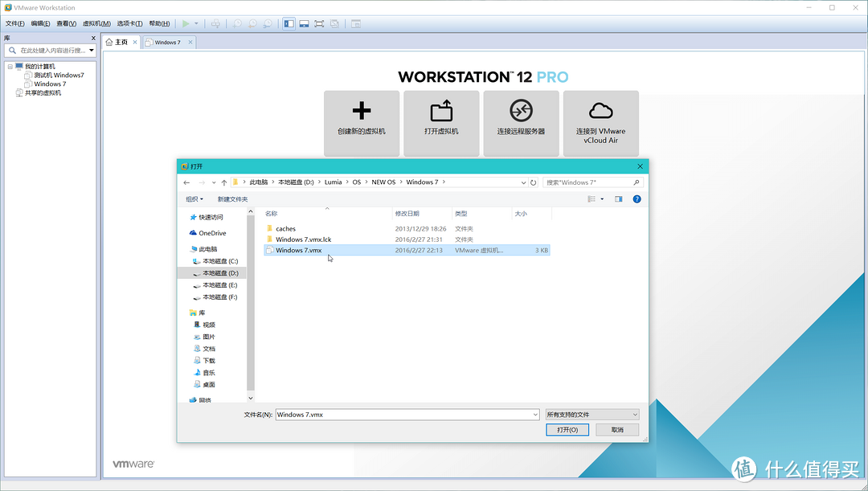The height and width of the screenshot is (491, 868).
Task: Click the 取消 button
Action: [617, 430]
